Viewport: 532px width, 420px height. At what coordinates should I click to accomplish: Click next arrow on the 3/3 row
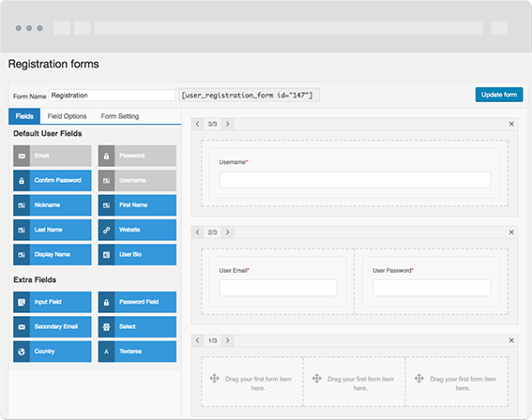point(228,124)
